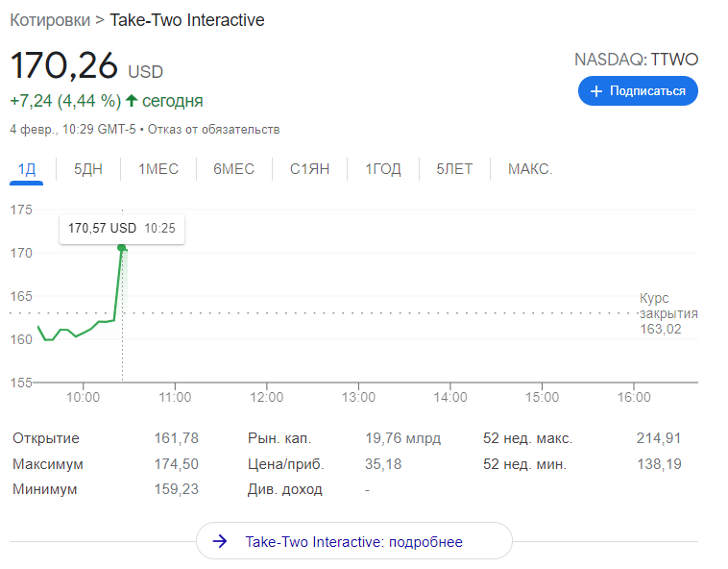
Task: Click the Див. доход label
Action: coord(284,489)
